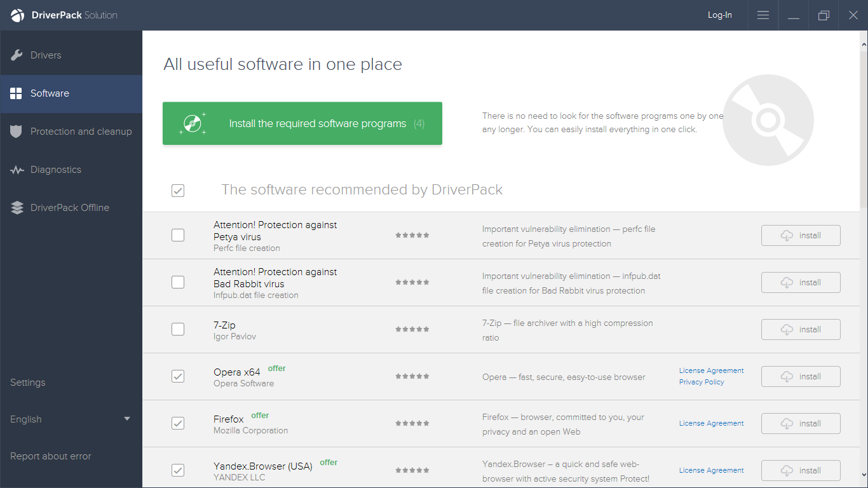Open the hamburger menu icon

pos(763,15)
